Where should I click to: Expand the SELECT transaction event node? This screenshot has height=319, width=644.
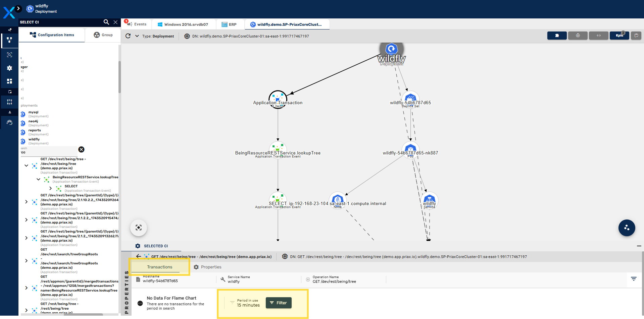coord(50,188)
